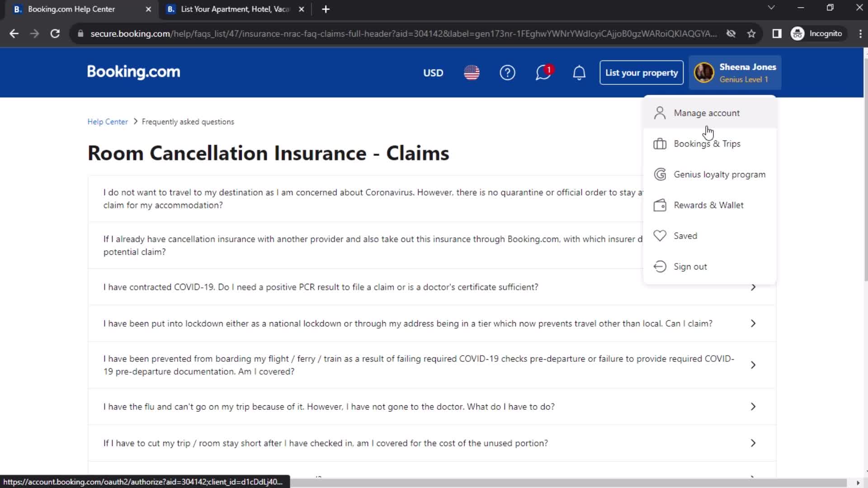Open question about having the flu
The width and height of the screenshot is (868, 488).
(432, 407)
